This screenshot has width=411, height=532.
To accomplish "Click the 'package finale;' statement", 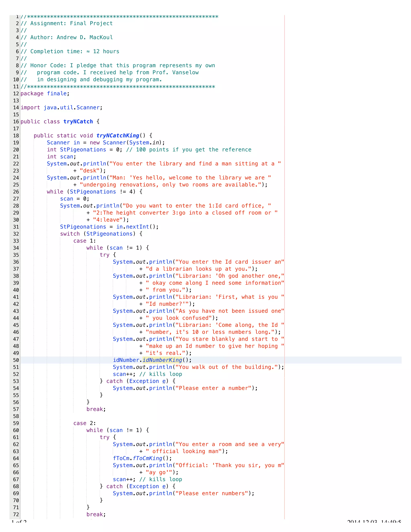I will pyautogui.click(x=45, y=94).
